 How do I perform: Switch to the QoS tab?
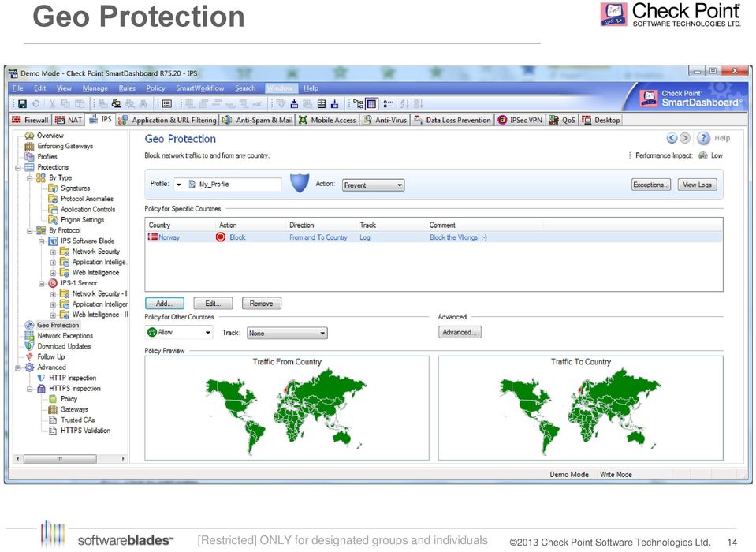(x=563, y=120)
